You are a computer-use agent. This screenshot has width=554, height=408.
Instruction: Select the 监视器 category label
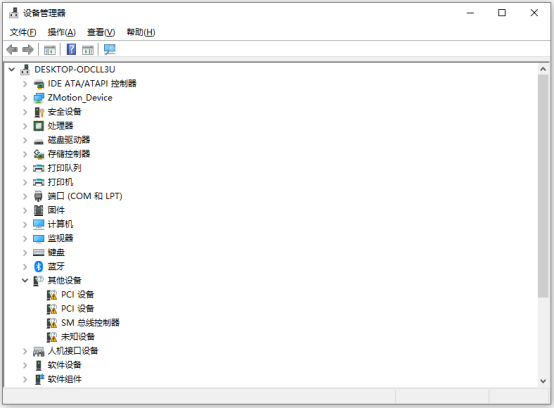pos(60,238)
